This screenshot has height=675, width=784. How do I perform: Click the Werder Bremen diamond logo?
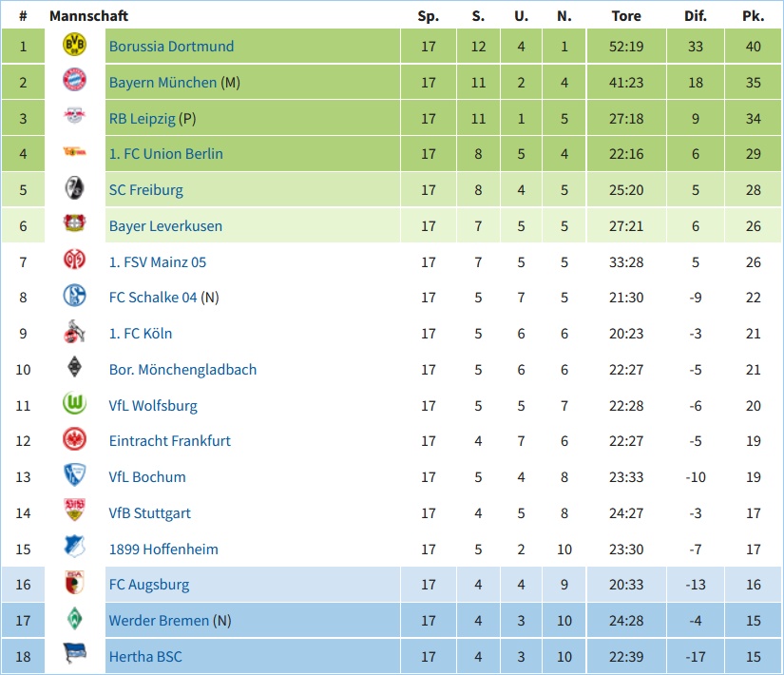pos(74,619)
